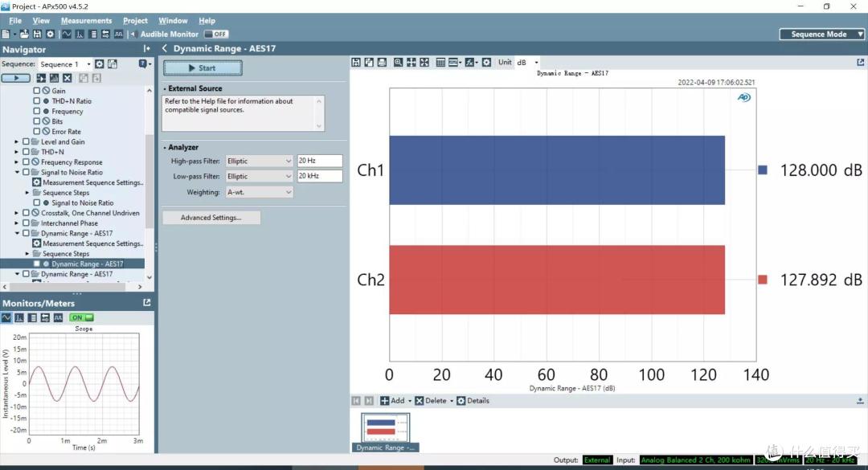Click the Delete result button
This screenshot has width=868, height=470.
click(x=431, y=401)
